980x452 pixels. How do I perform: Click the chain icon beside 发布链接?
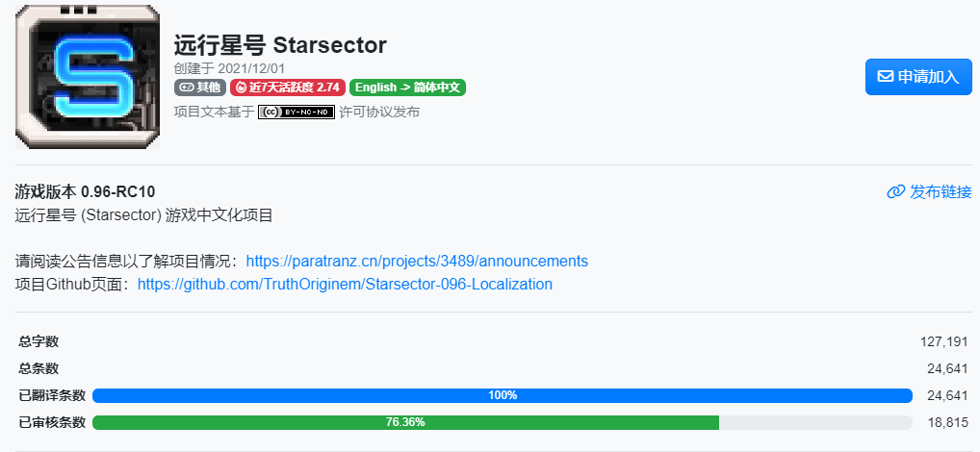(x=895, y=191)
